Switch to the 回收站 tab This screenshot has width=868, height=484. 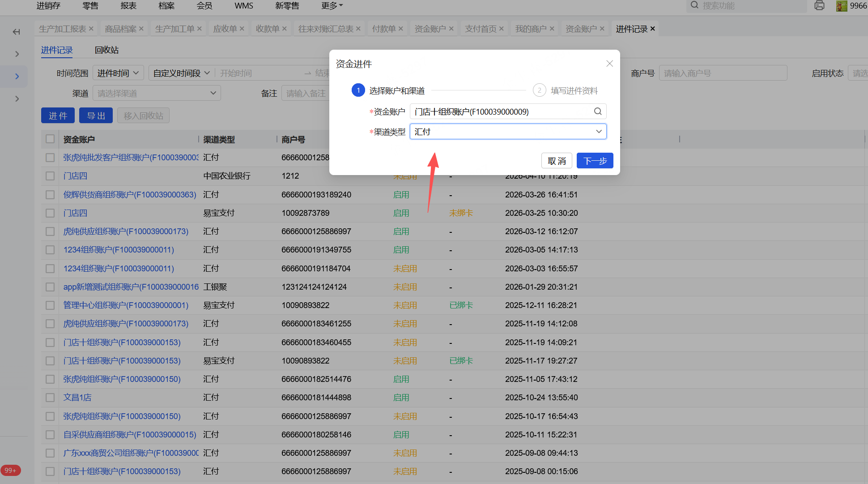point(106,50)
